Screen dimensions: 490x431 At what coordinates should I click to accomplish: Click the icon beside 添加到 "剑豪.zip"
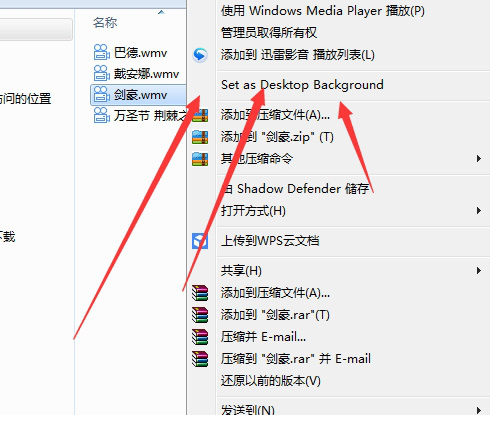(200, 137)
